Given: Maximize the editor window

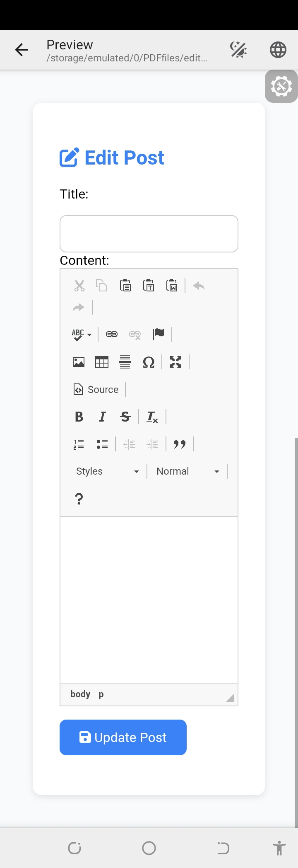Looking at the screenshot, I should coord(175,362).
